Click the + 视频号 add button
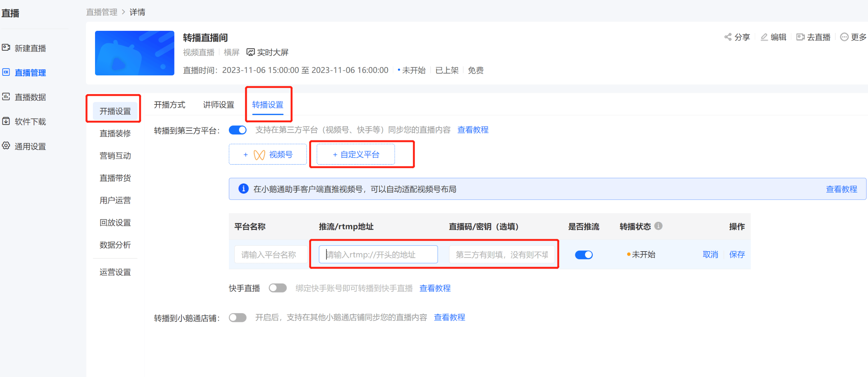Screen dimensions: 868x377 [268, 154]
